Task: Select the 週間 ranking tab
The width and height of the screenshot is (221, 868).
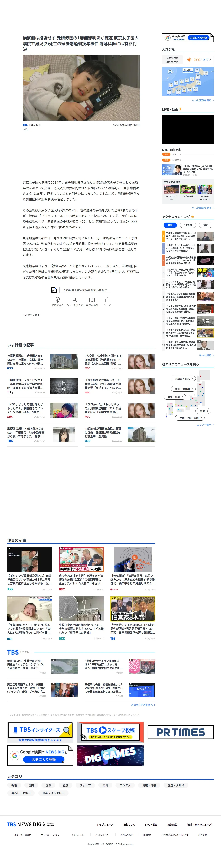Action: (x=206, y=225)
